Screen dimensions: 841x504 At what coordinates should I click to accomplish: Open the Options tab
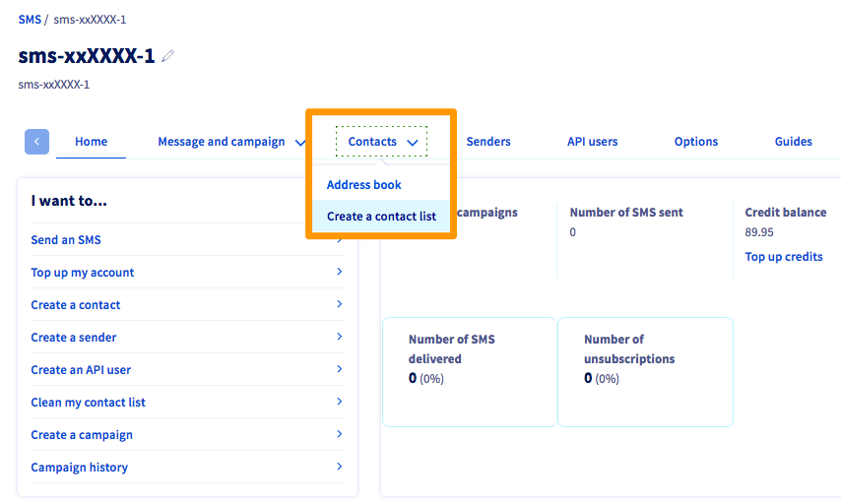point(695,142)
